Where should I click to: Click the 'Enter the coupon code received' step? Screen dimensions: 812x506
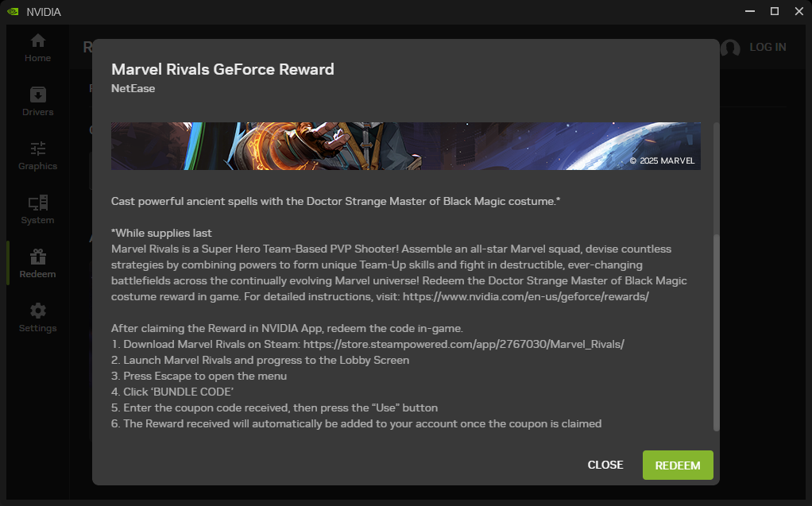pyautogui.click(x=274, y=408)
